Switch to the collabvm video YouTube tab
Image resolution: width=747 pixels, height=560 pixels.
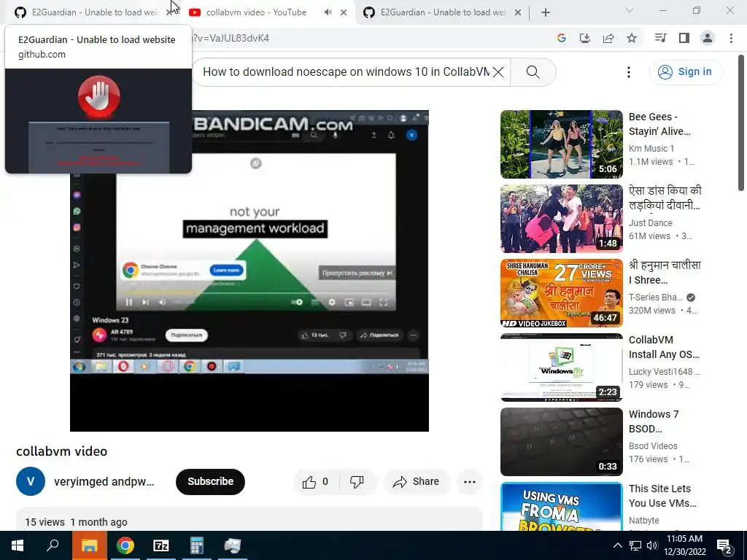coord(256,12)
